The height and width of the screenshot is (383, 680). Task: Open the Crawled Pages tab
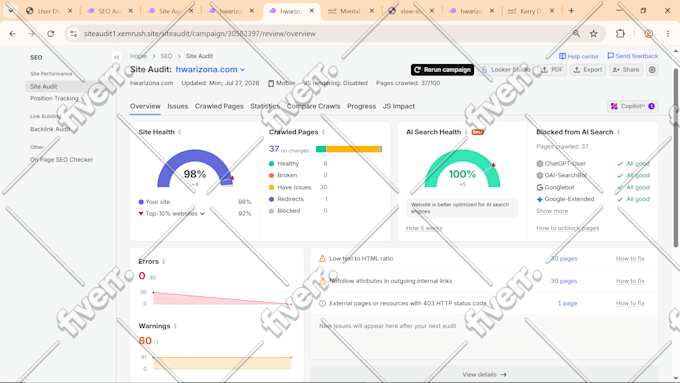(219, 106)
